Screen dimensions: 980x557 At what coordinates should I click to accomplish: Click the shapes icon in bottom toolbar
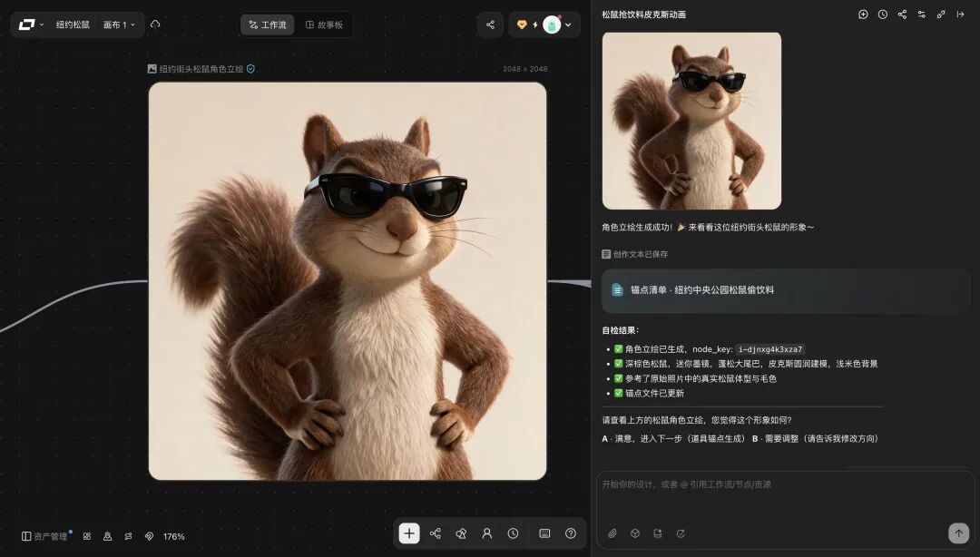pyautogui.click(x=461, y=533)
